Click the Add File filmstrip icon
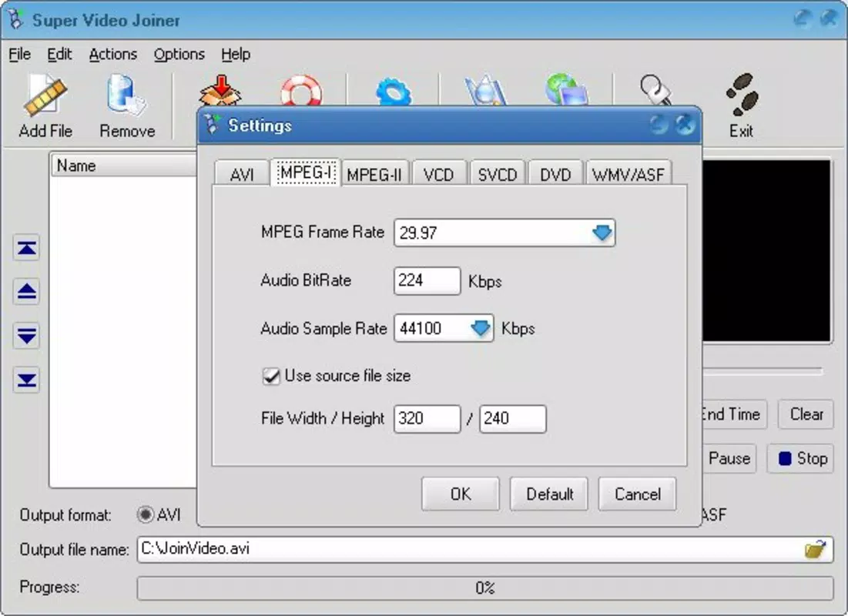 [45, 96]
